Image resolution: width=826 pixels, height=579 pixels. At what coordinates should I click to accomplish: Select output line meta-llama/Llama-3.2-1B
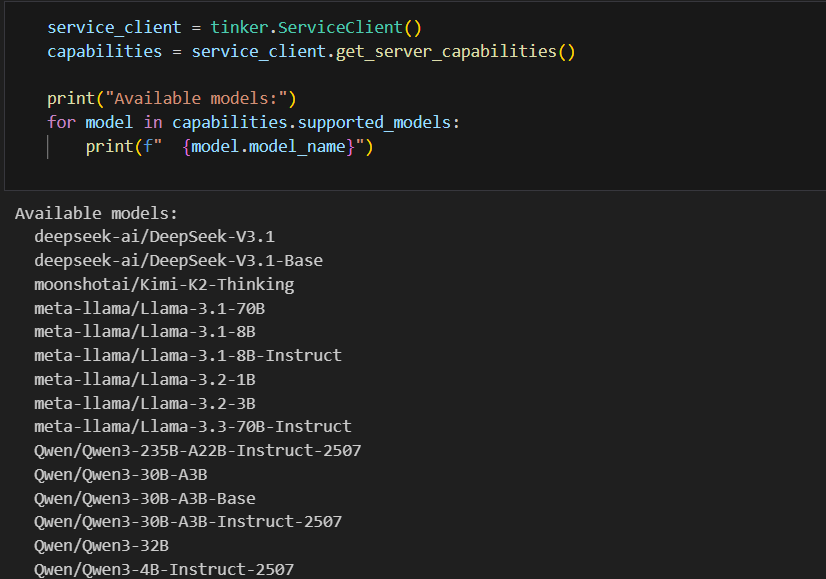145,379
